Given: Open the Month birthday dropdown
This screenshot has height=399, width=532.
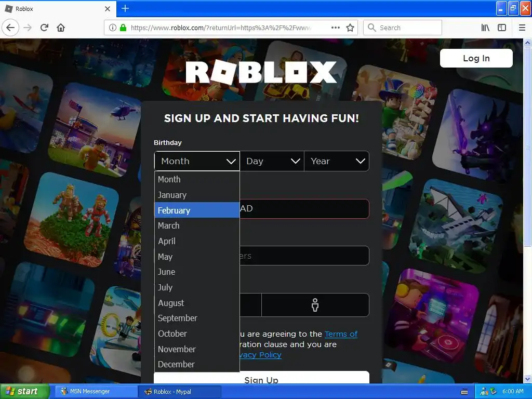Looking at the screenshot, I should pyautogui.click(x=197, y=161).
